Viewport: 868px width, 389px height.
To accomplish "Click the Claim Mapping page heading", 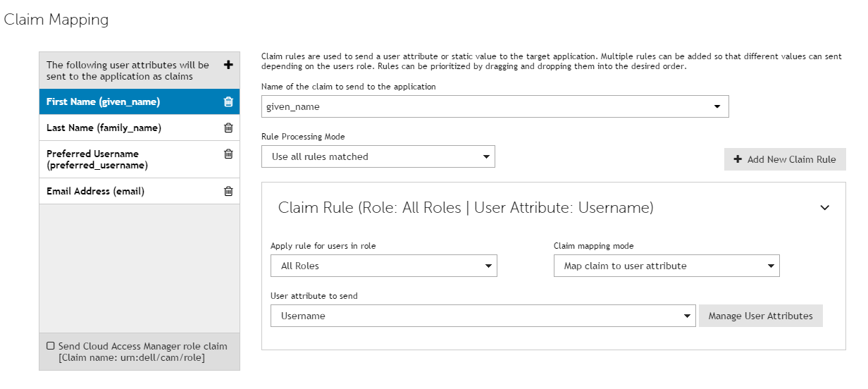I will (56, 20).
